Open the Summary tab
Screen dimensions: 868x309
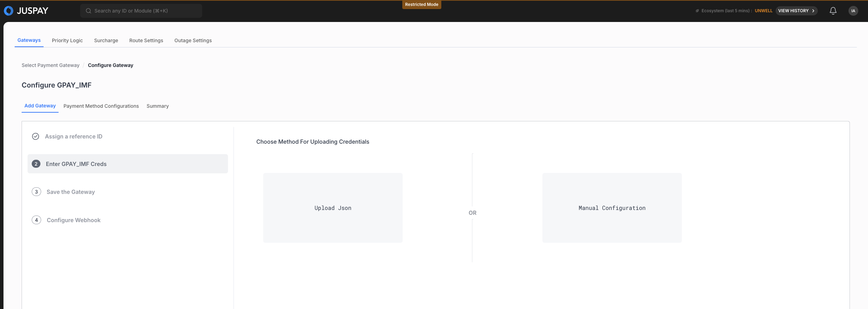point(158,106)
